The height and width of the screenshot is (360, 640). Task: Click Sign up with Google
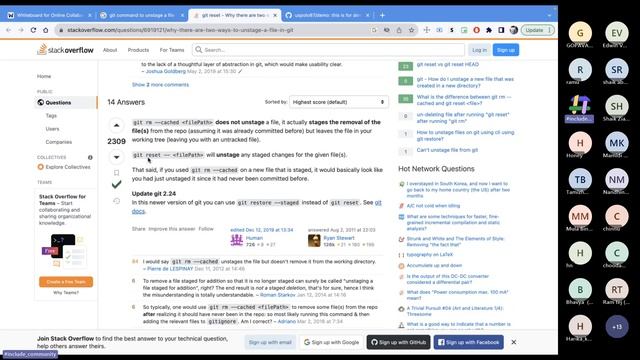pyautogui.click(x=331, y=342)
